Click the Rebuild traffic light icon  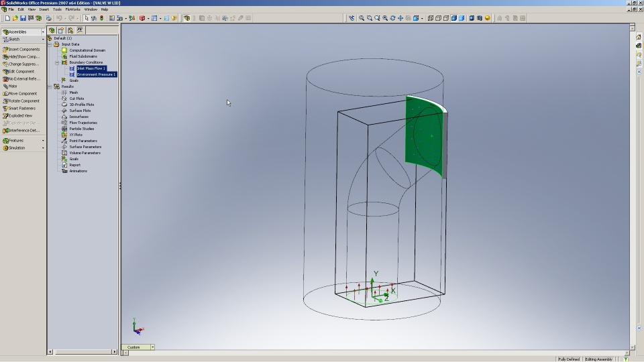(101, 18)
